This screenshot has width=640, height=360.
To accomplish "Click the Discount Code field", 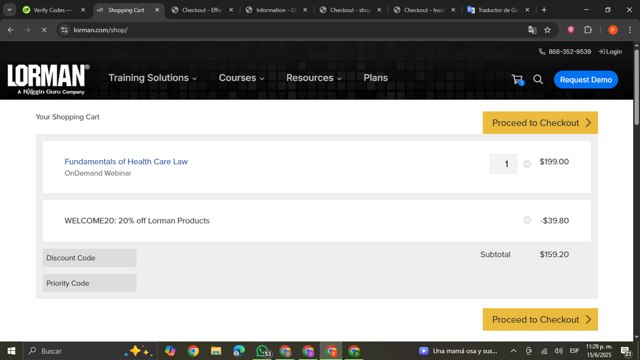I will click(89, 258).
